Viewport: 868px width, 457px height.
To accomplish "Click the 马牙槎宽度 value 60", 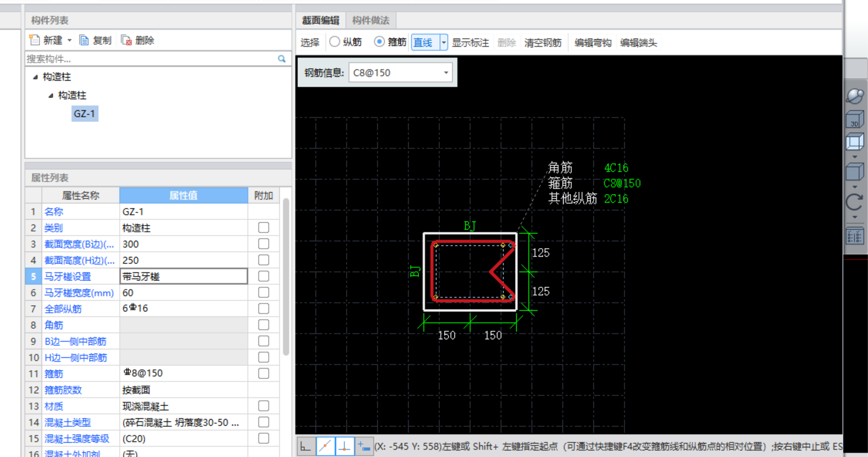I will 184,292.
